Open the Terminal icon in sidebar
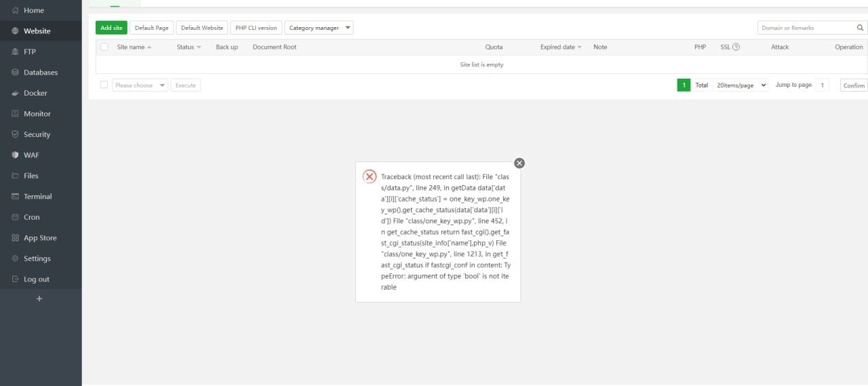 click(15, 197)
